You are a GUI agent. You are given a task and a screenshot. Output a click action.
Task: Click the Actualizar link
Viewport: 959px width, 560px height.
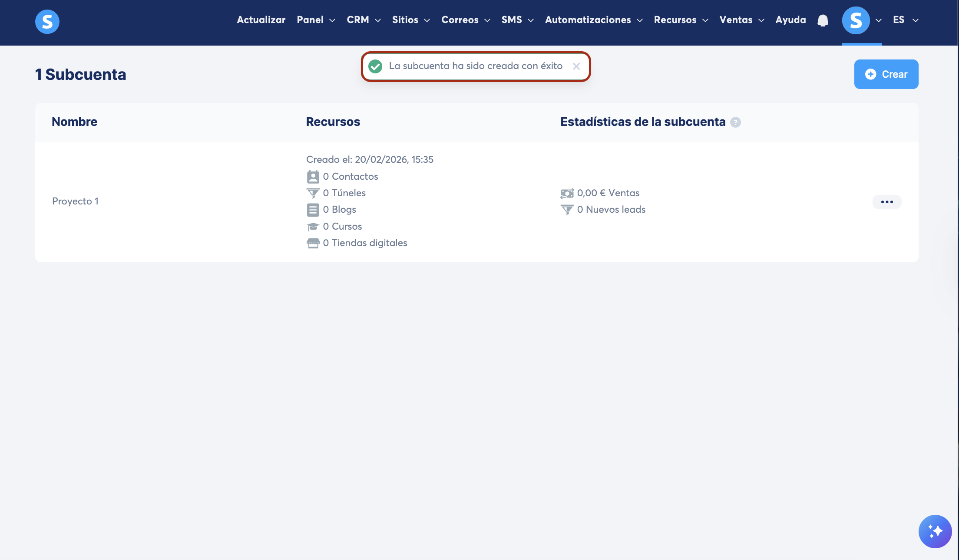(x=261, y=20)
